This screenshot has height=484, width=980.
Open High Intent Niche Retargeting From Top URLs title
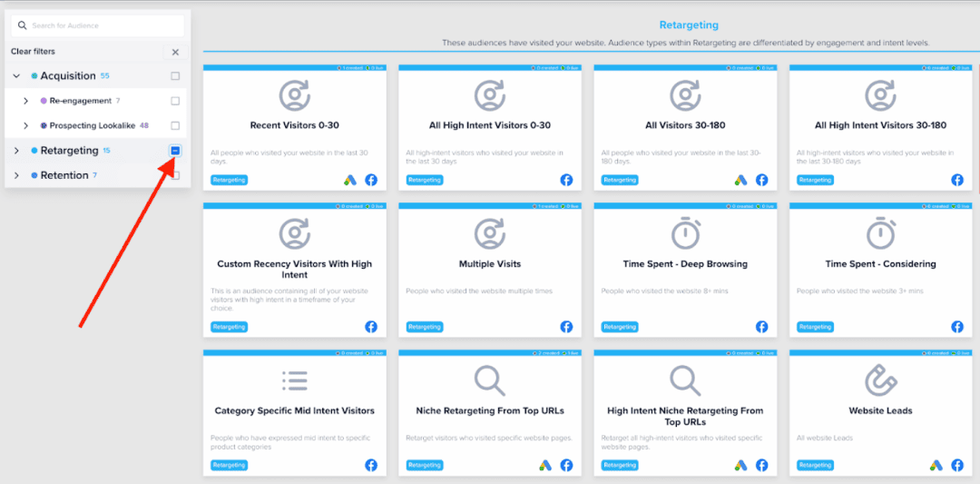[686, 416]
